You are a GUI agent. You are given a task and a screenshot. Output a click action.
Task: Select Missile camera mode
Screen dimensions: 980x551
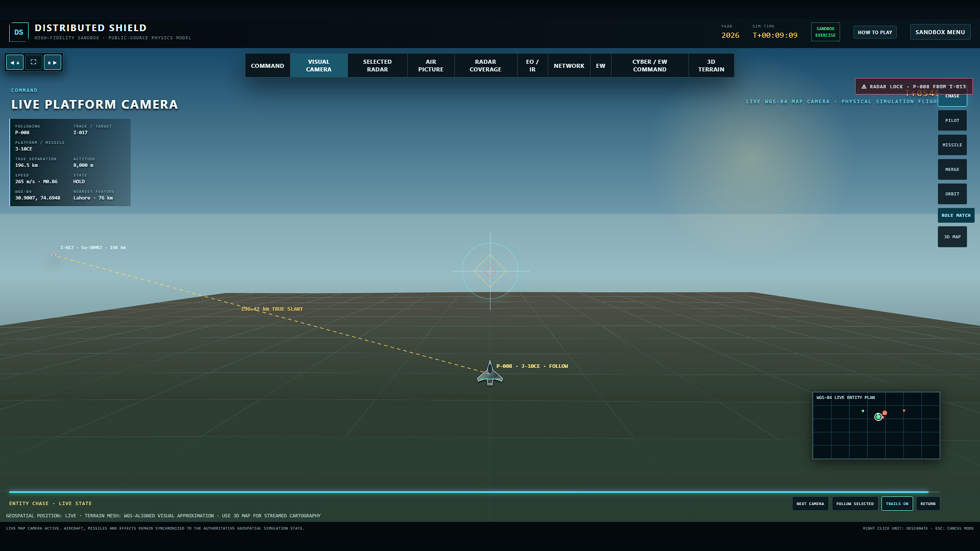click(x=952, y=145)
